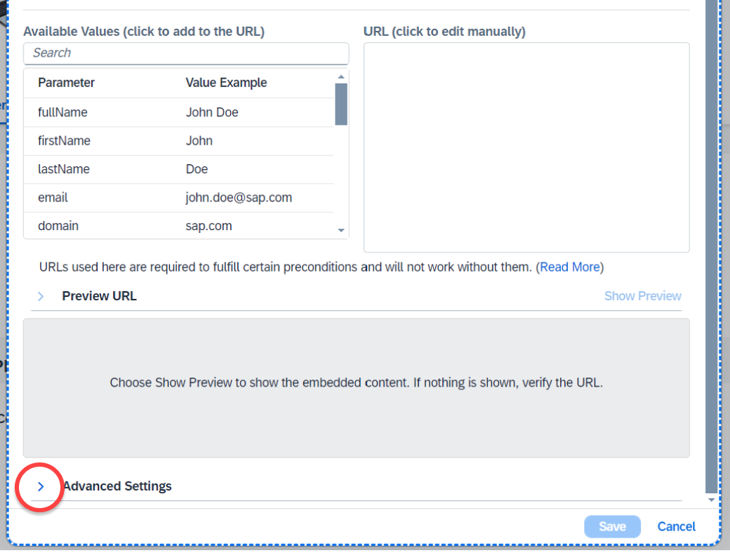Expand the Preview URL section chevron

click(x=41, y=297)
